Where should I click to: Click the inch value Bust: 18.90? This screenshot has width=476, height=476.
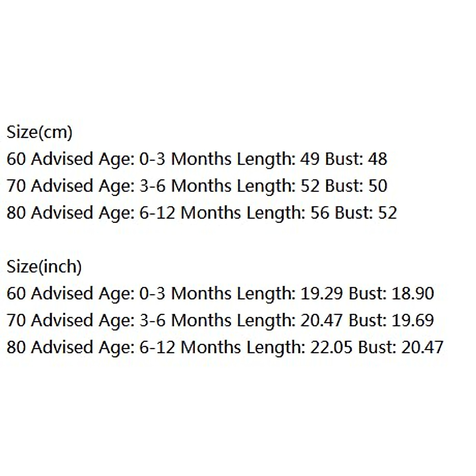coord(391,294)
